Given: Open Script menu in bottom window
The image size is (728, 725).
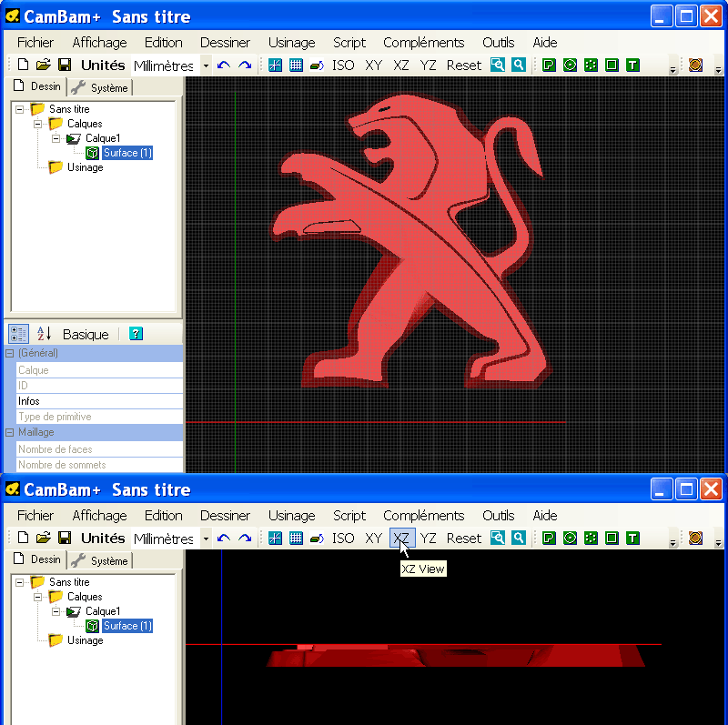Looking at the screenshot, I should point(349,516).
